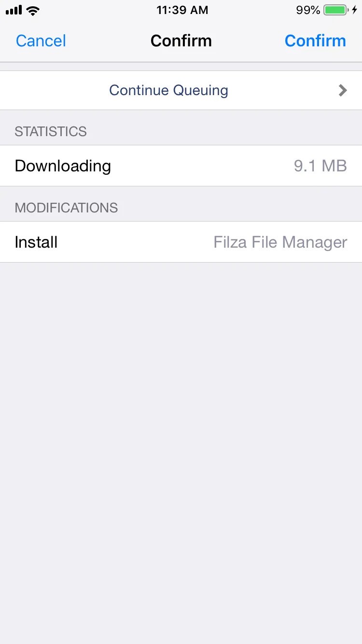Tap the green battery icon
The width and height of the screenshot is (362, 644).
tap(336, 10)
